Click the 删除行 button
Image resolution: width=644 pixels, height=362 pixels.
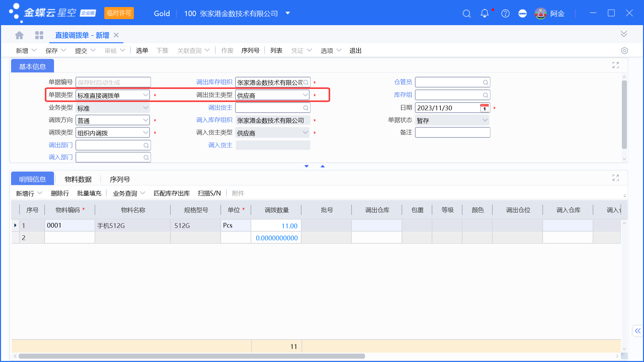coord(60,193)
